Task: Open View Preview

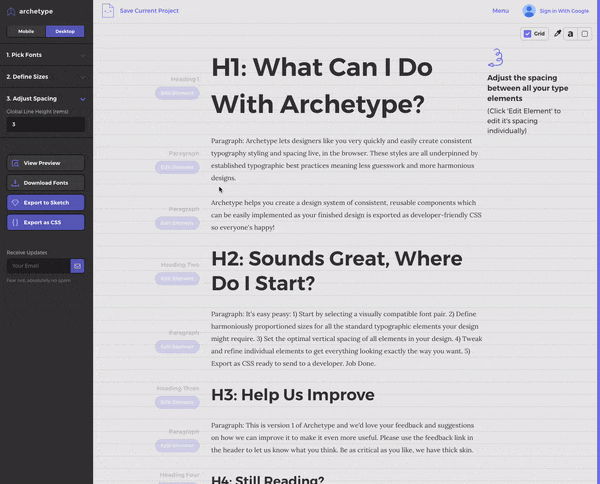Action: (x=46, y=163)
